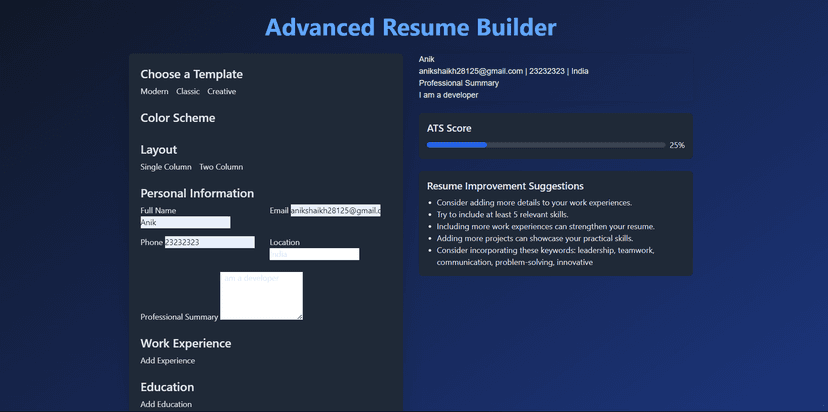Click suggestion about adding more projects
828x412 pixels.
534,238
